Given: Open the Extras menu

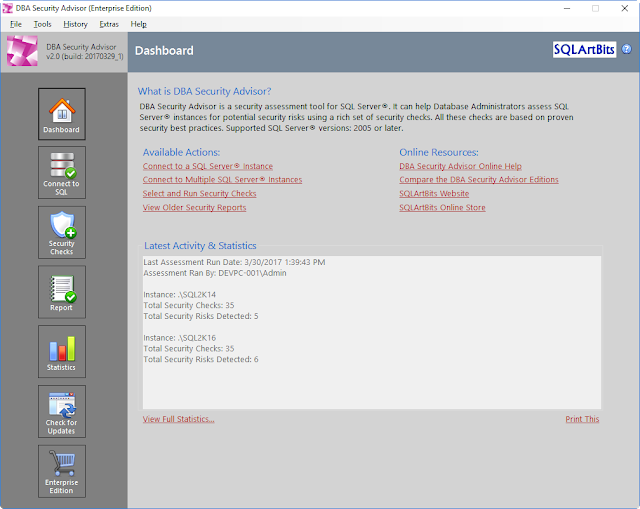Looking at the screenshot, I should (109, 24).
